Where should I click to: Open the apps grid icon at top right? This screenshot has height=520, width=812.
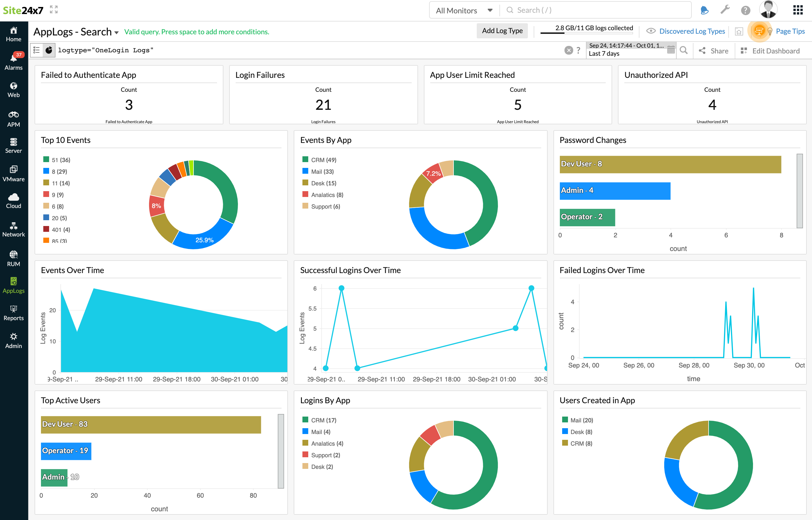pos(798,10)
